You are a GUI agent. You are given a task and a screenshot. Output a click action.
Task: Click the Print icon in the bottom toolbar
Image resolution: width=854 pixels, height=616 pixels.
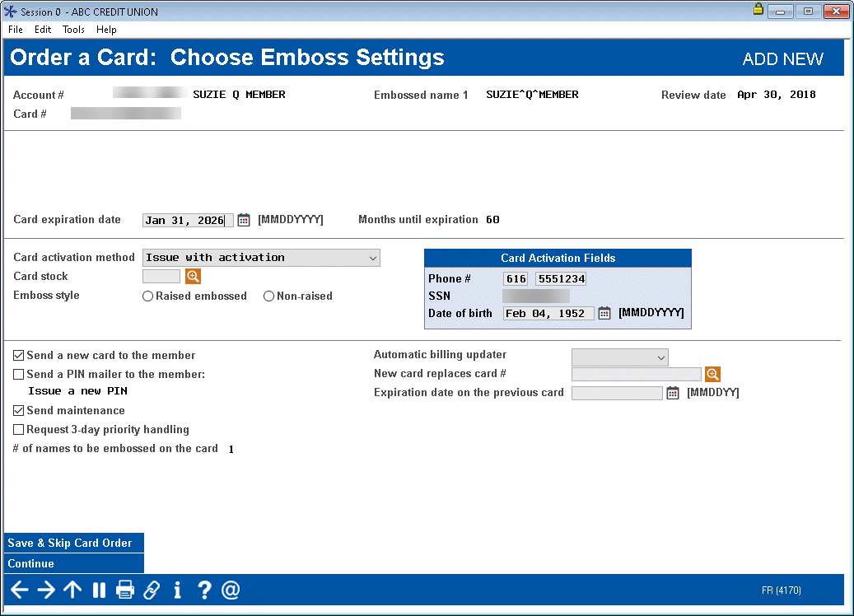125,590
